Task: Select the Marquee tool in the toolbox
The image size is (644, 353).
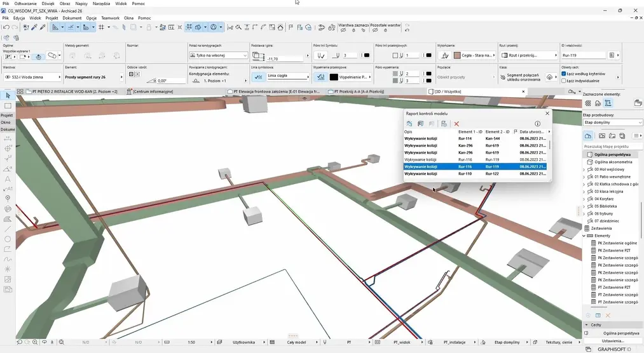Action: coord(8,105)
